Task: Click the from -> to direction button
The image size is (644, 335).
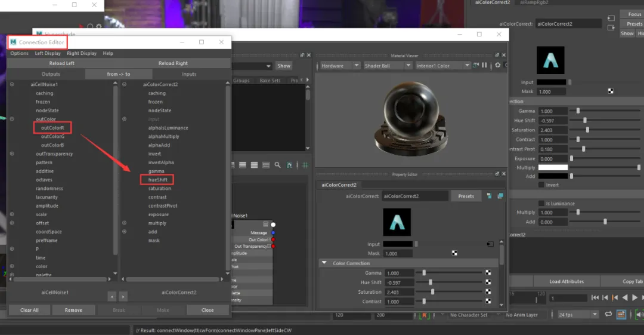Action: (118, 74)
